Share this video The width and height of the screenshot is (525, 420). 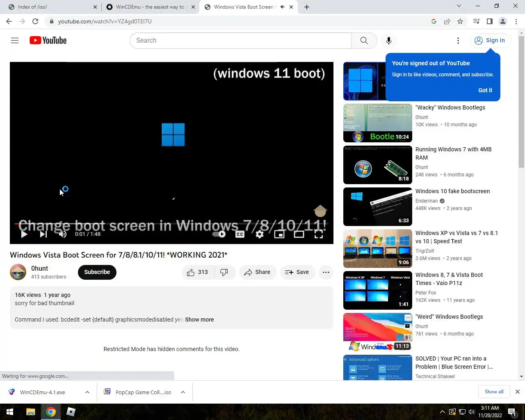point(257,272)
